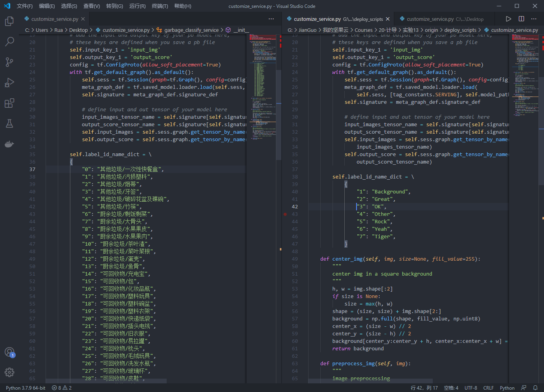
Task: Click the notification bell in the status bar
Action: pos(535,388)
